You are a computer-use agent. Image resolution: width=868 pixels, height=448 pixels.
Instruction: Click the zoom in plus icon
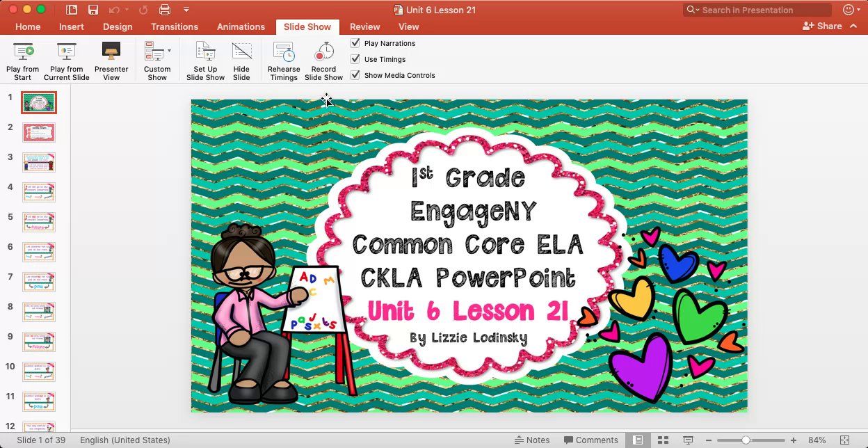[793, 440]
